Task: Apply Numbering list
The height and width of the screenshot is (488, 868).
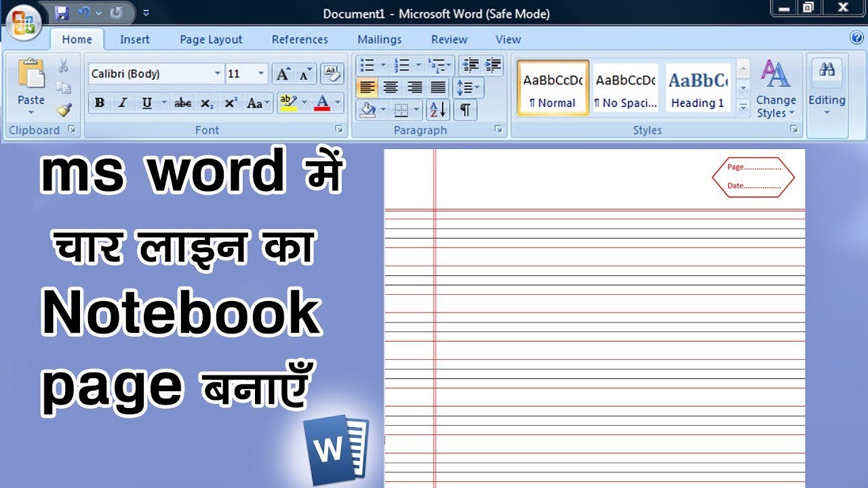Action: pyautogui.click(x=402, y=65)
